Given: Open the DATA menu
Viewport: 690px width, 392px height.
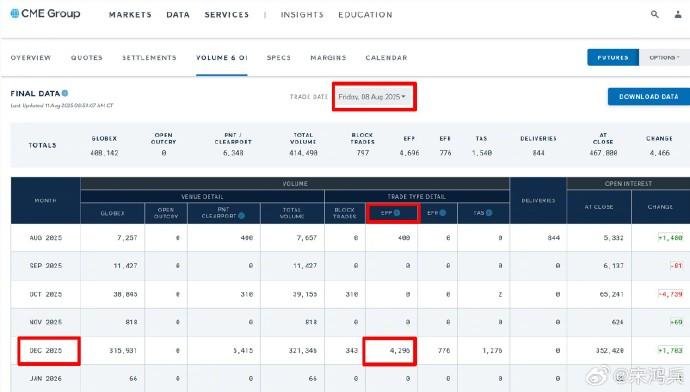Looking at the screenshot, I should pyautogui.click(x=178, y=15).
